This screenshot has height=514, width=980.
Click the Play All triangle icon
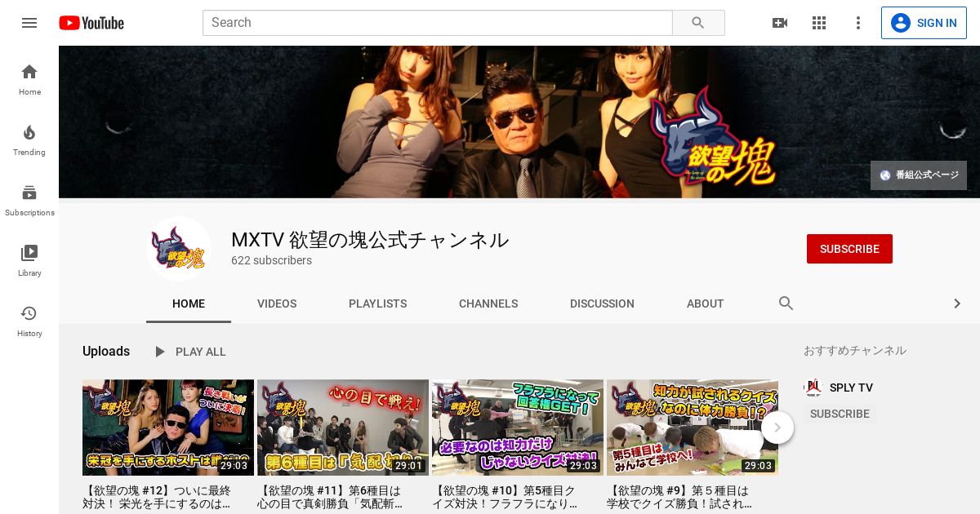tap(160, 352)
